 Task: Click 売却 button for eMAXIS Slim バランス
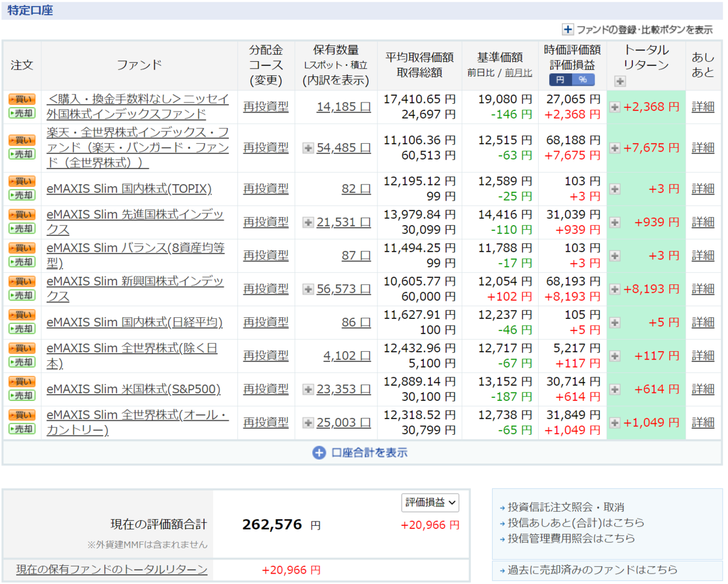22,262
